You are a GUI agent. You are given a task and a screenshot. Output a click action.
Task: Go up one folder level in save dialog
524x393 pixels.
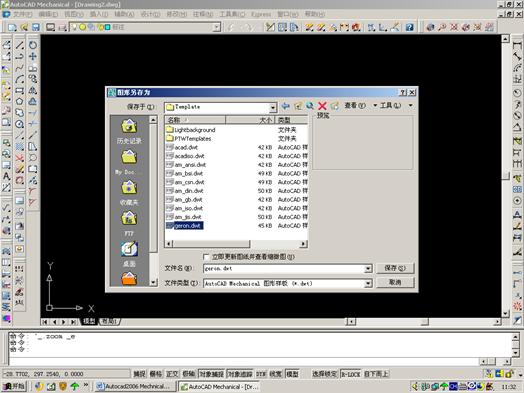(x=298, y=106)
